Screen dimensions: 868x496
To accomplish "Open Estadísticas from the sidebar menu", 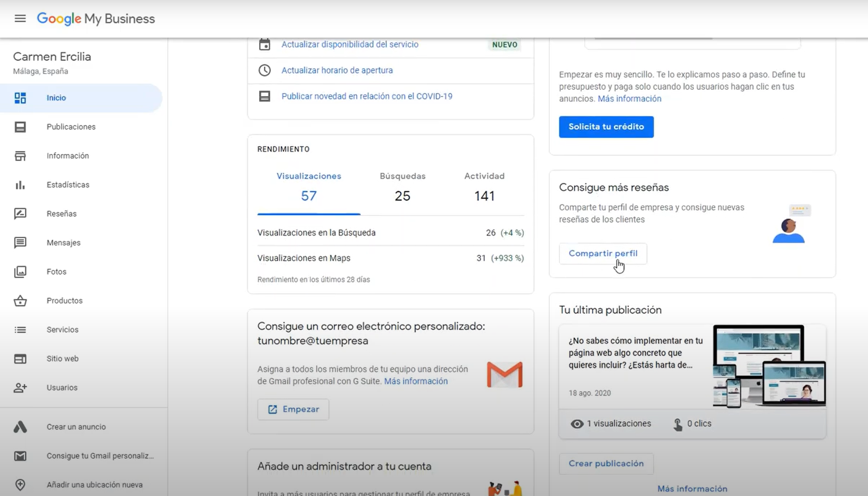I will point(68,185).
